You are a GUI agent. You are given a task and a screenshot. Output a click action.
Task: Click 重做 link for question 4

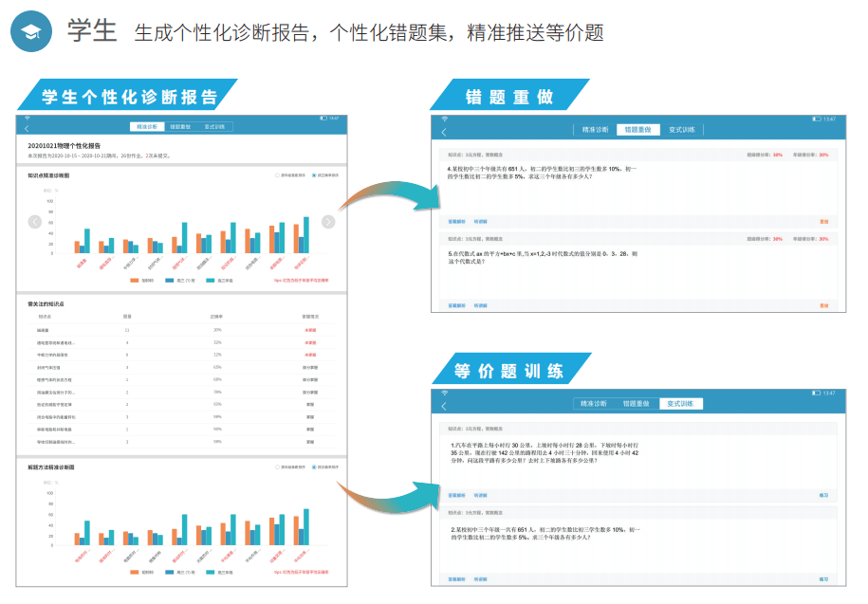point(823,222)
